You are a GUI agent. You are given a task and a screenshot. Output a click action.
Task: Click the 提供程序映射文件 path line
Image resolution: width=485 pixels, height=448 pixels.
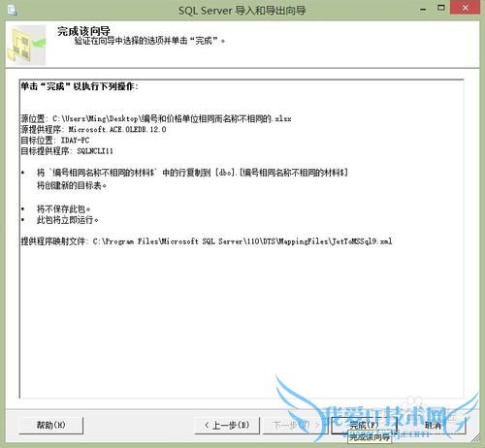207,241
